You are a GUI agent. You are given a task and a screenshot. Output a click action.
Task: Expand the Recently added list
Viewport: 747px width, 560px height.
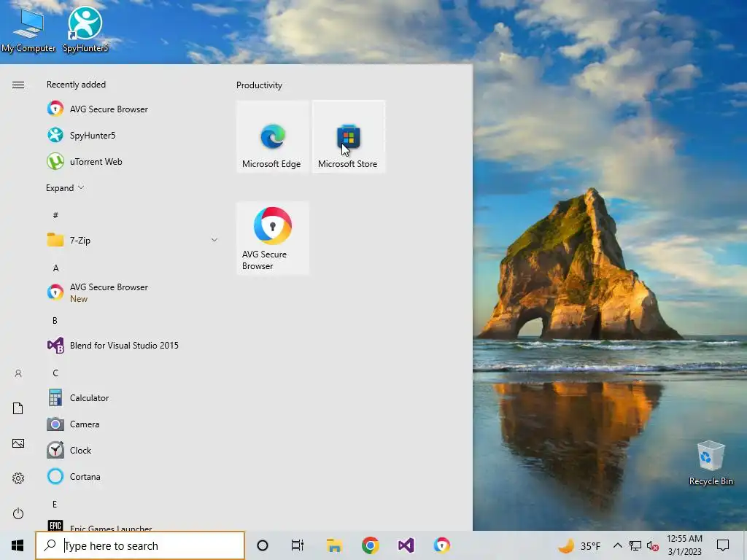coord(65,188)
